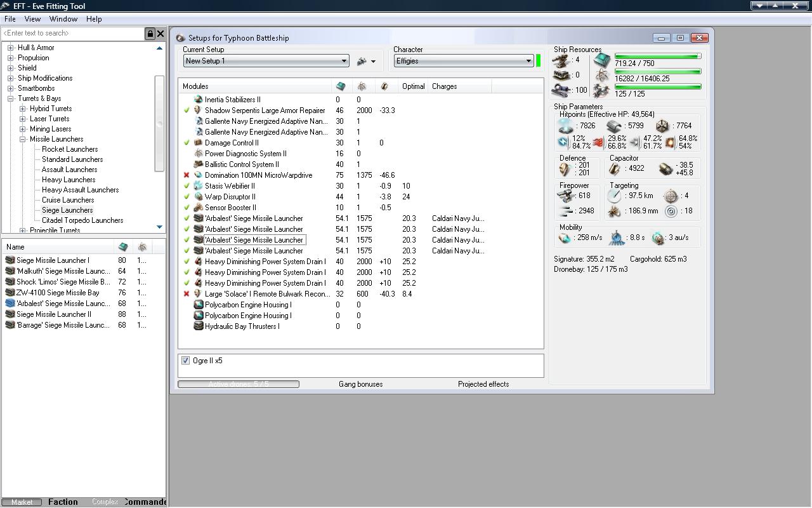Open the setup options arrow beside Current Setup
Screen dimensions: 812x508
point(373,62)
